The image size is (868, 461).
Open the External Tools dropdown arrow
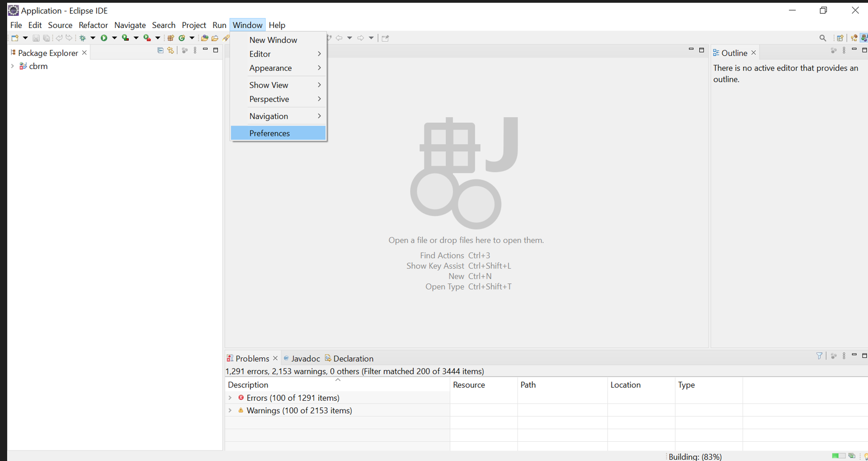(x=158, y=38)
